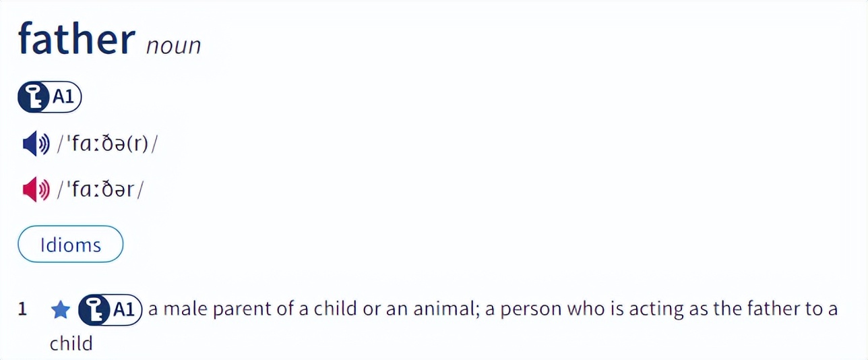
Task: Click the sense number 1
Action: (x=22, y=309)
